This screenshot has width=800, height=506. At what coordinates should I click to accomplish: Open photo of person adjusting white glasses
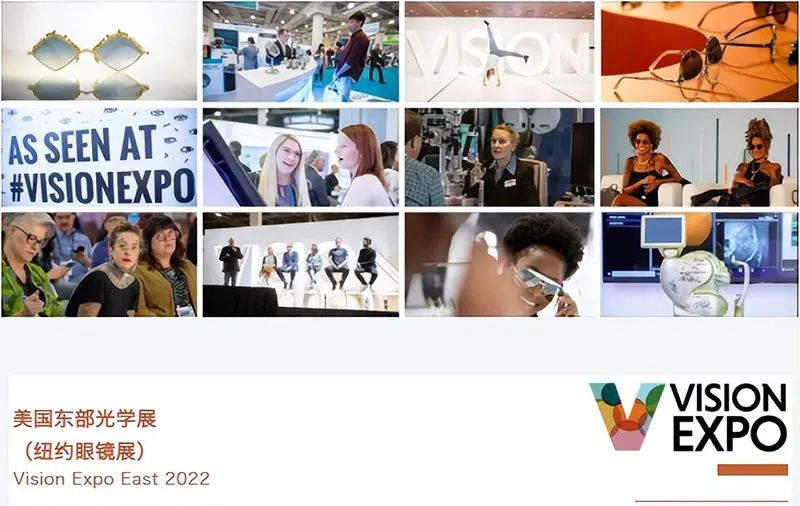click(x=499, y=265)
